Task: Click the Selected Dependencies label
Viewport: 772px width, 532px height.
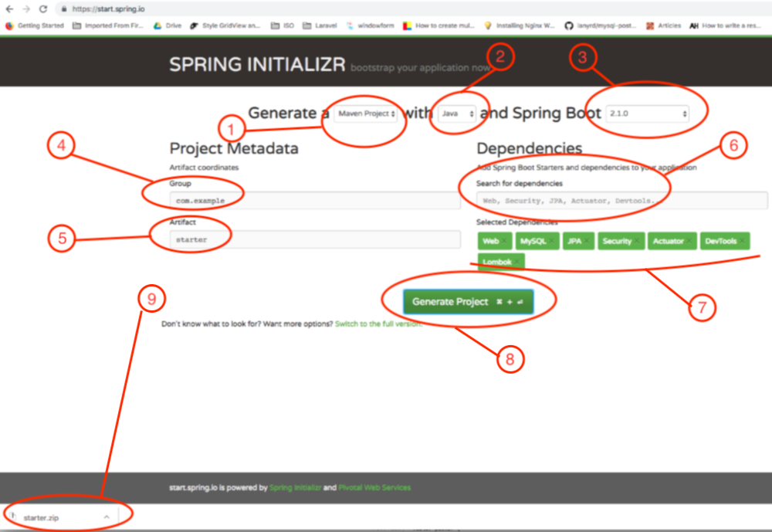Action: point(517,222)
